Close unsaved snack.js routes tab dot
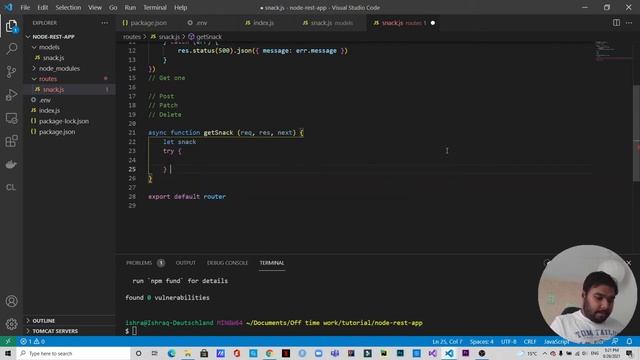The width and height of the screenshot is (640, 360). pyautogui.click(x=433, y=23)
